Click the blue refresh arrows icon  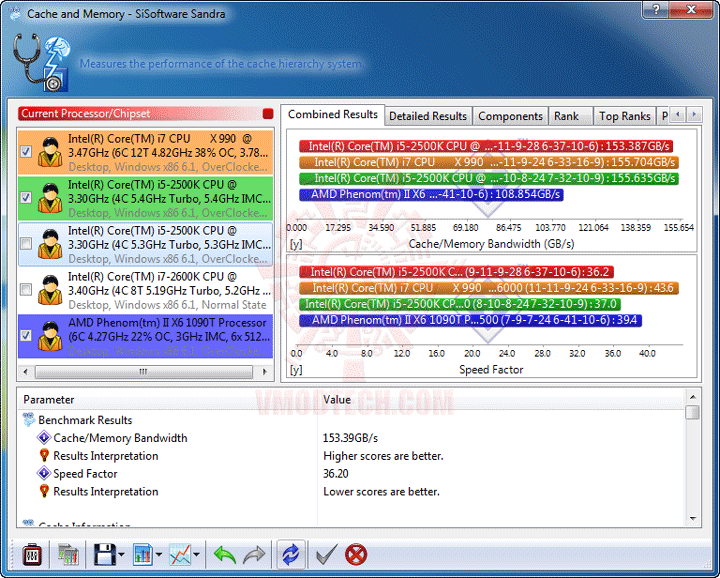click(x=291, y=555)
